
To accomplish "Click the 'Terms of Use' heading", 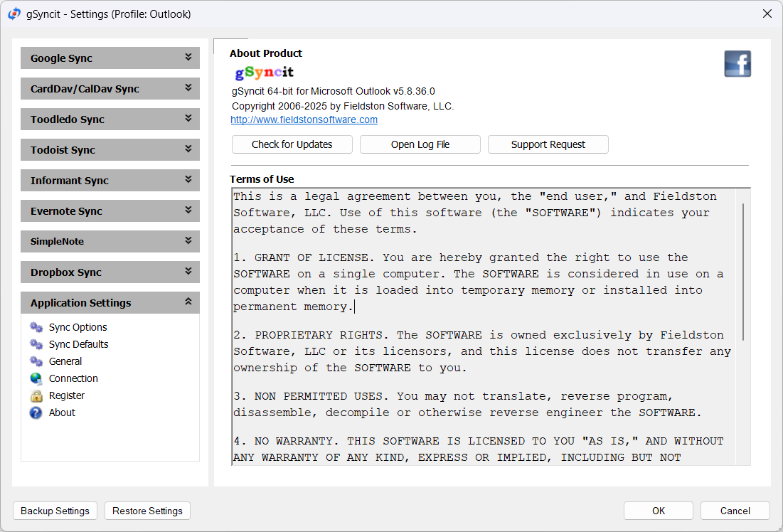I will pyautogui.click(x=262, y=179).
